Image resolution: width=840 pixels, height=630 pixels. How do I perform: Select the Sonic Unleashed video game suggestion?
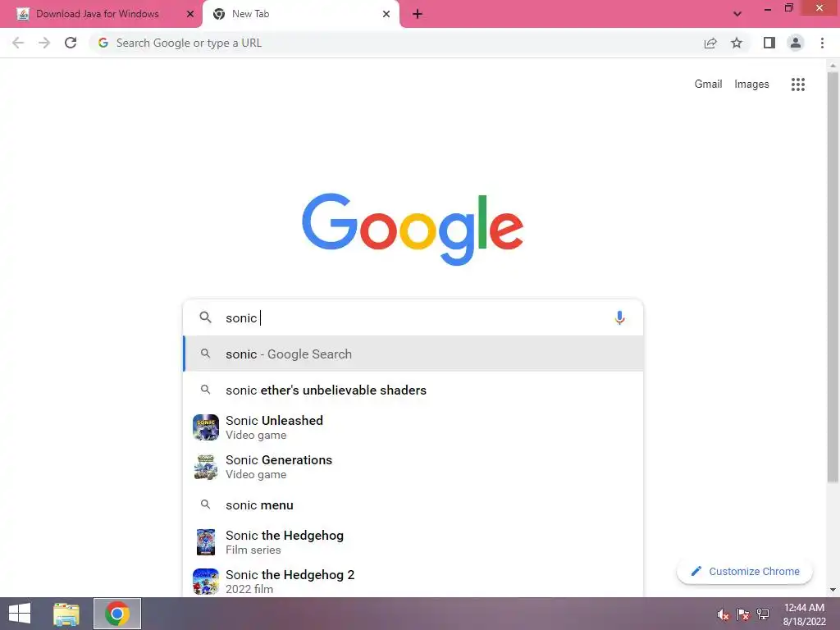tap(413, 427)
